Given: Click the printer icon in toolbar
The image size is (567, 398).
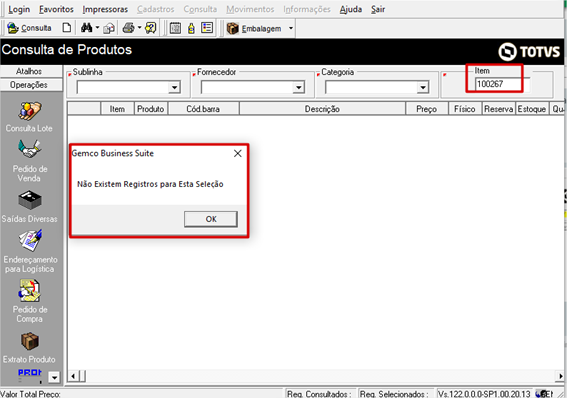Looking at the screenshot, I should pos(128,28).
